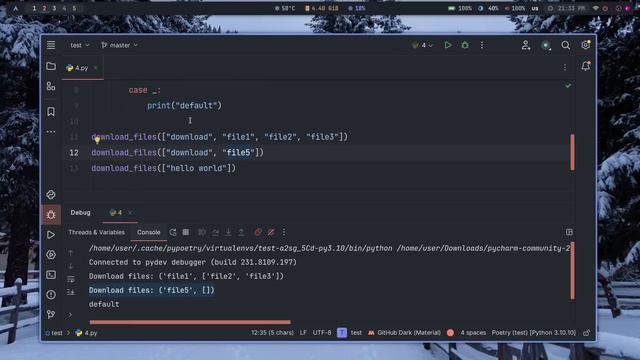Image resolution: width=640 pixels, height=360 pixels.
Task: Stop the debug session
Action: pos(186,232)
